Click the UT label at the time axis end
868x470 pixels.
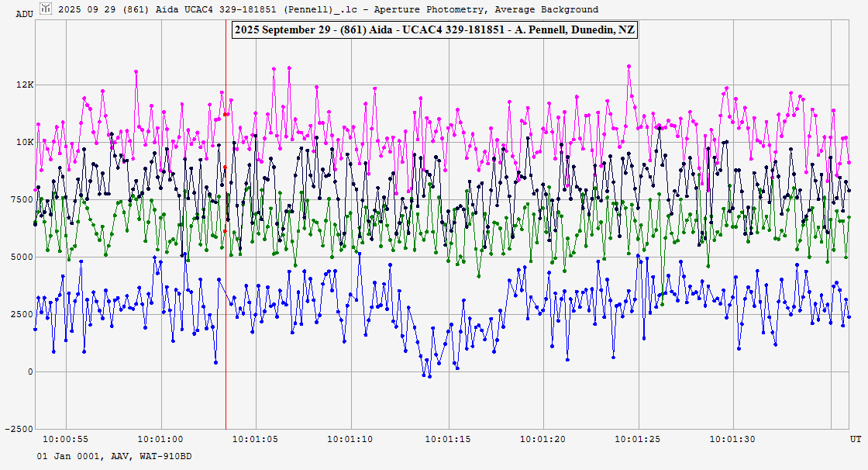(855, 439)
